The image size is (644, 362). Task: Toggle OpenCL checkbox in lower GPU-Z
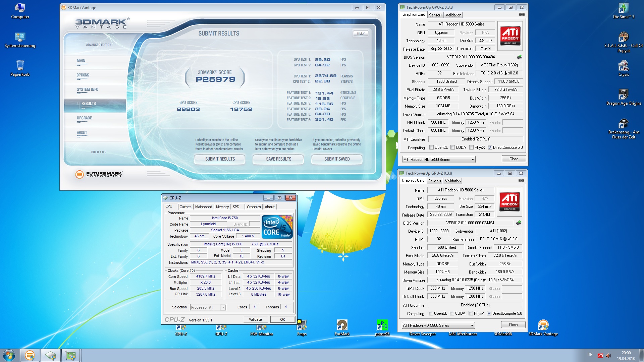(x=431, y=313)
